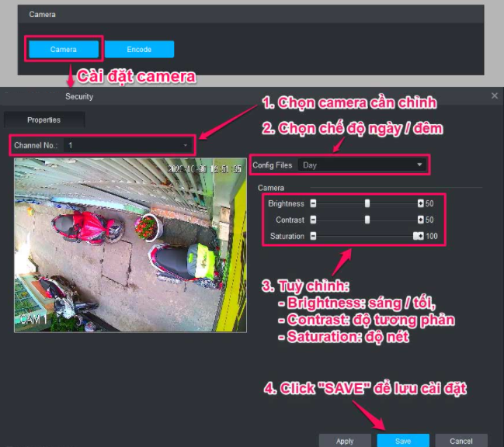Increase Saturation with the plus icon
This screenshot has width=504, height=447.
point(419,236)
